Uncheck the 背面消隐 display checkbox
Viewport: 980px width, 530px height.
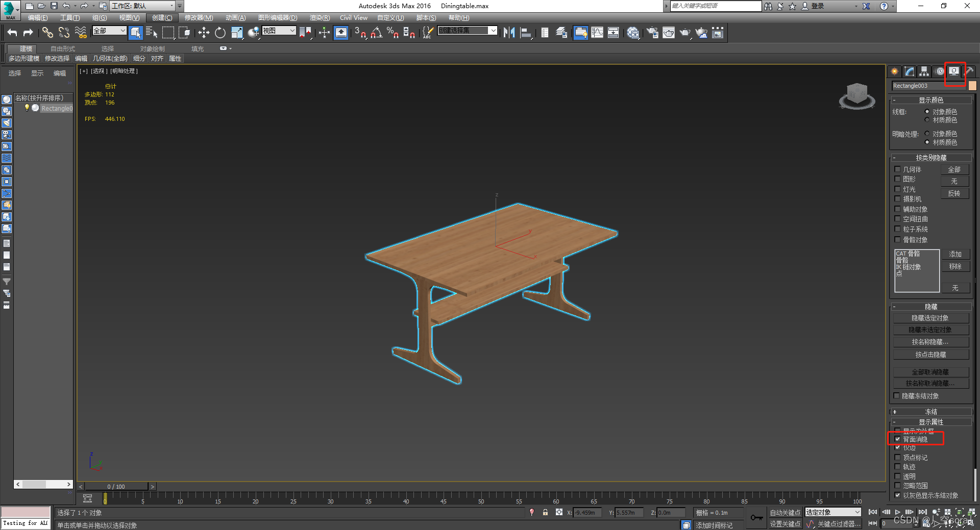[898, 439]
